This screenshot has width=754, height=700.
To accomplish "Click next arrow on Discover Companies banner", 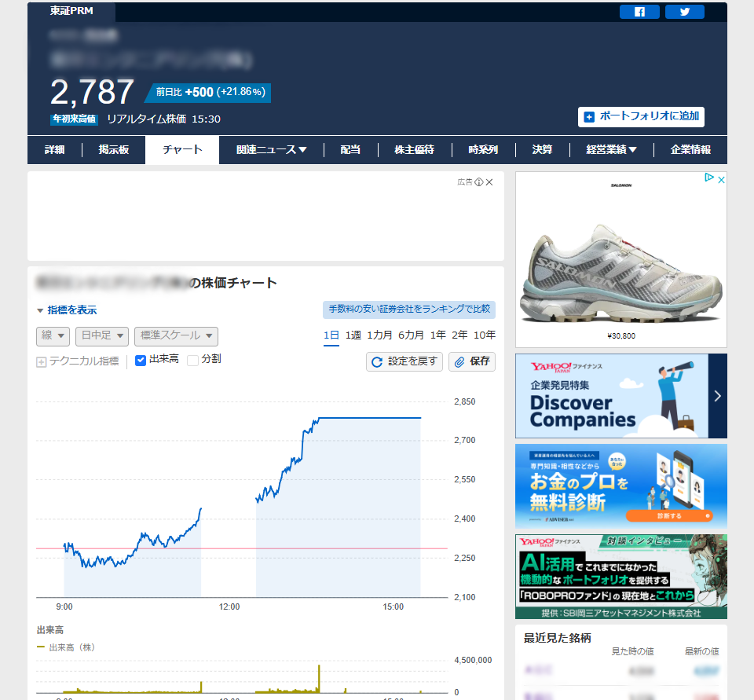I will tap(717, 396).
